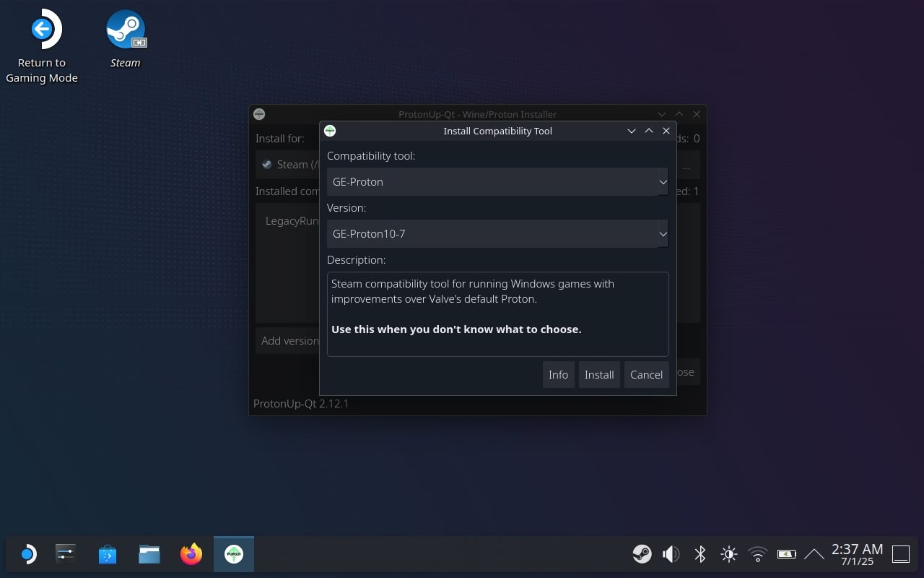Click the description text box
Image resolution: width=924 pixels, height=578 pixels.
click(x=497, y=314)
